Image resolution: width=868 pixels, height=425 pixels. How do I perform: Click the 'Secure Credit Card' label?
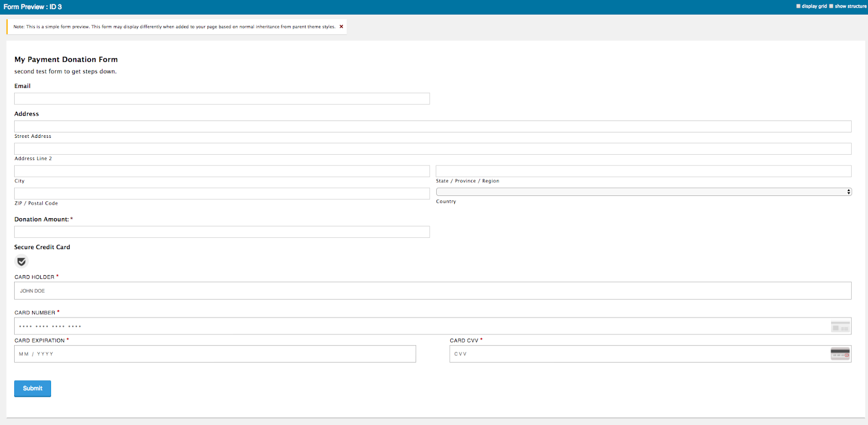(42, 248)
